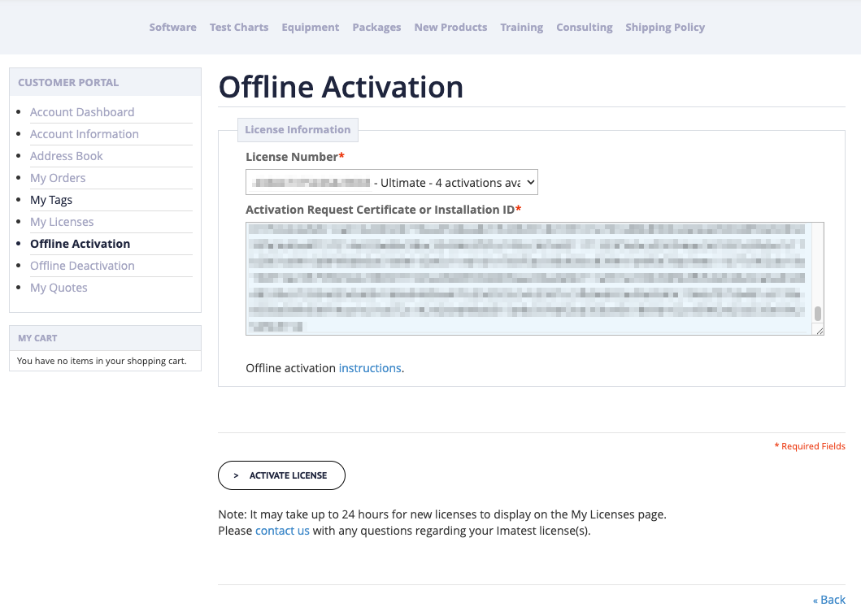Viewport: 861px width, 616px height.
Task: Click the ACTIVATE LICENSE button
Action: click(281, 475)
